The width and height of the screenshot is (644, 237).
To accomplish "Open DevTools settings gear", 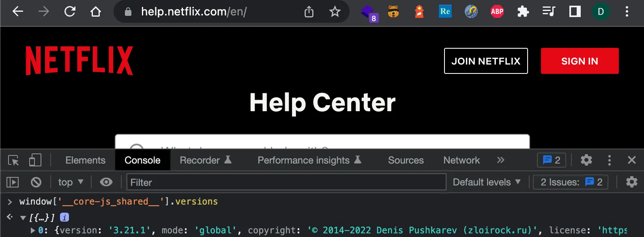I will click(586, 160).
